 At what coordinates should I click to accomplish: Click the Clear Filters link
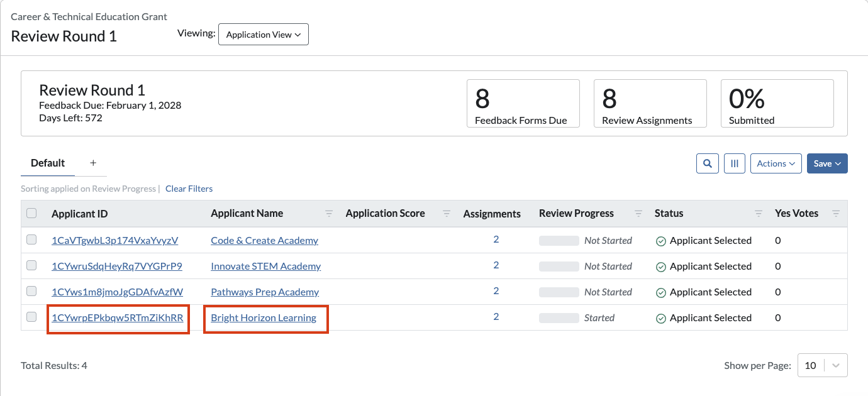[x=189, y=189]
